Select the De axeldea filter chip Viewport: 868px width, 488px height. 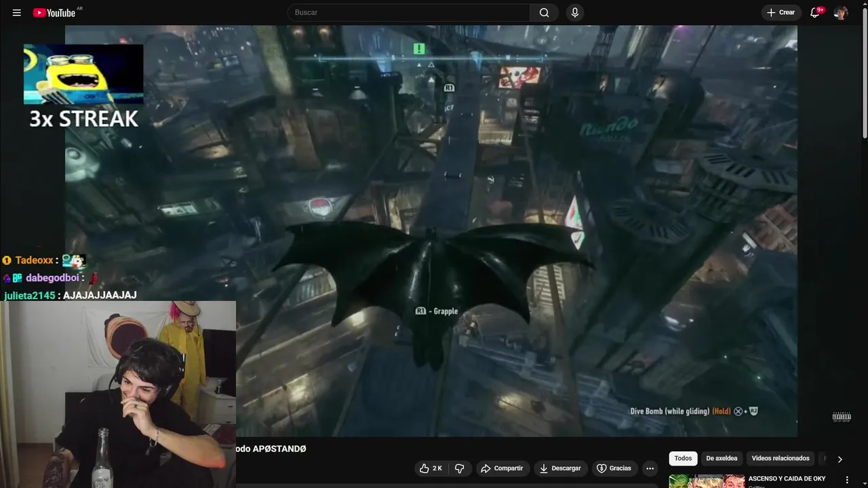point(722,458)
